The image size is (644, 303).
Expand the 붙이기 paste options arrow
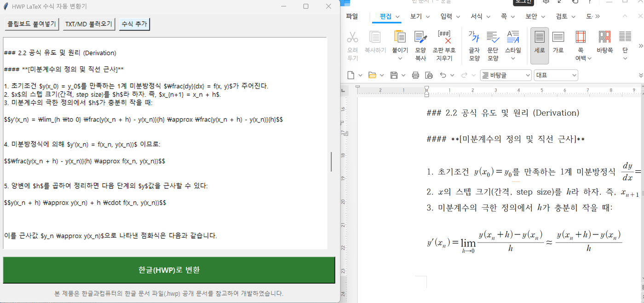pyautogui.click(x=400, y=58)
